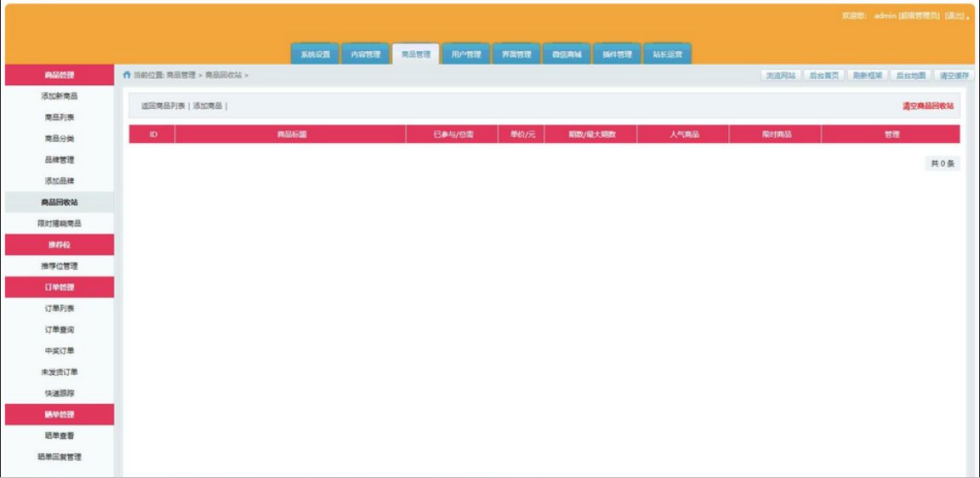Open 添加品牌 in the sidebar
This screenshot has width=980, height=478.
(x=60, y=181)
